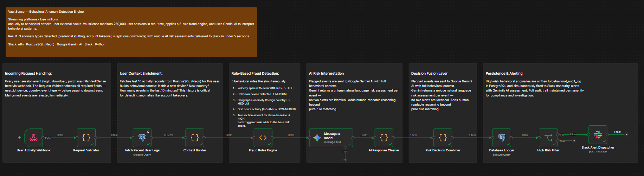The height and width of the screenshot is (176, 644).
Task: Open the Database Logger Postgres node
Action: pos(502,138)
